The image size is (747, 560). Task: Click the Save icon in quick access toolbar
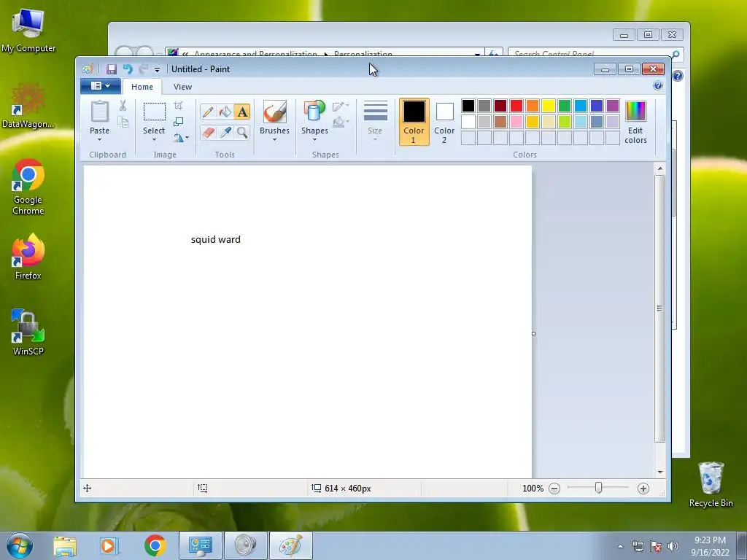111,69
